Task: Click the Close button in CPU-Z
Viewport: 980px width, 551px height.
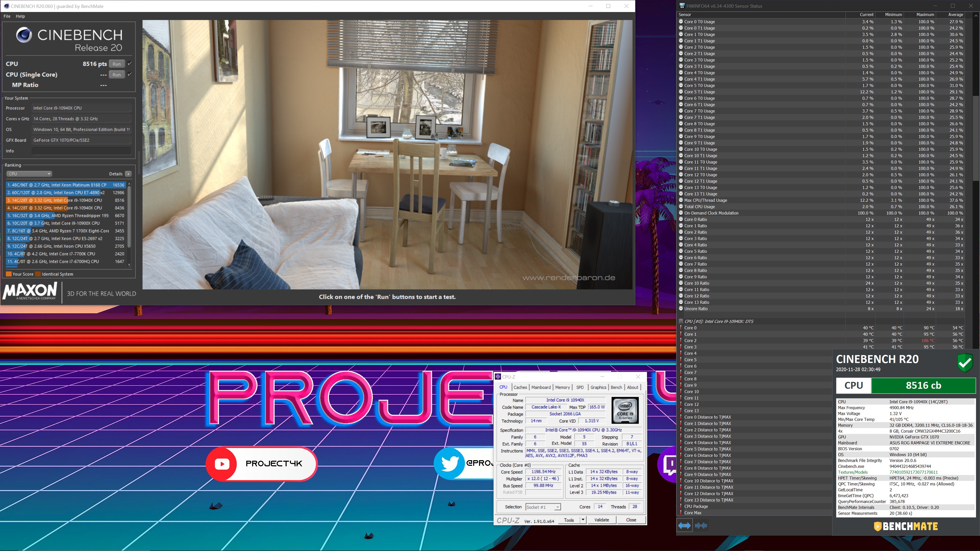Action: pyautogui.click(x=631, y=520)
